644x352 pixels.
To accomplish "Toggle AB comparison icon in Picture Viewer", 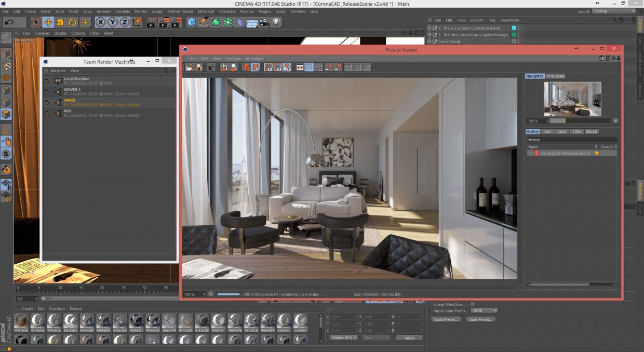I will pyautogui.click(x=300, y=67).
